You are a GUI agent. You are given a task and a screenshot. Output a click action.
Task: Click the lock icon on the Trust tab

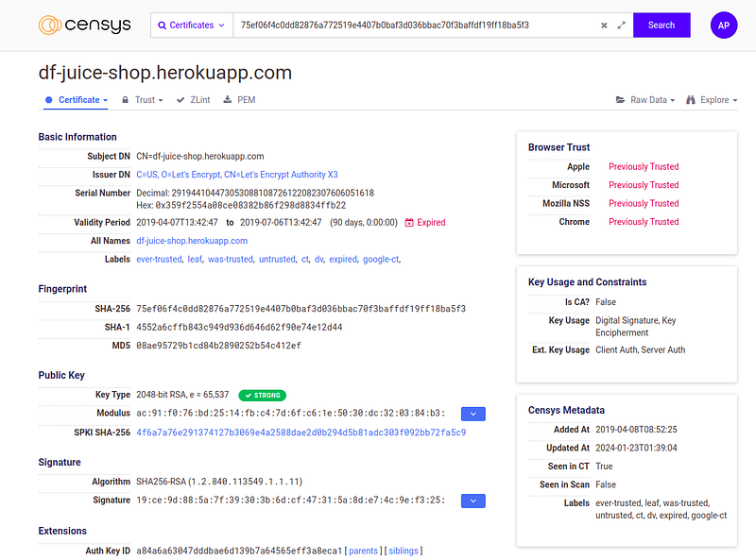[126, 100]
